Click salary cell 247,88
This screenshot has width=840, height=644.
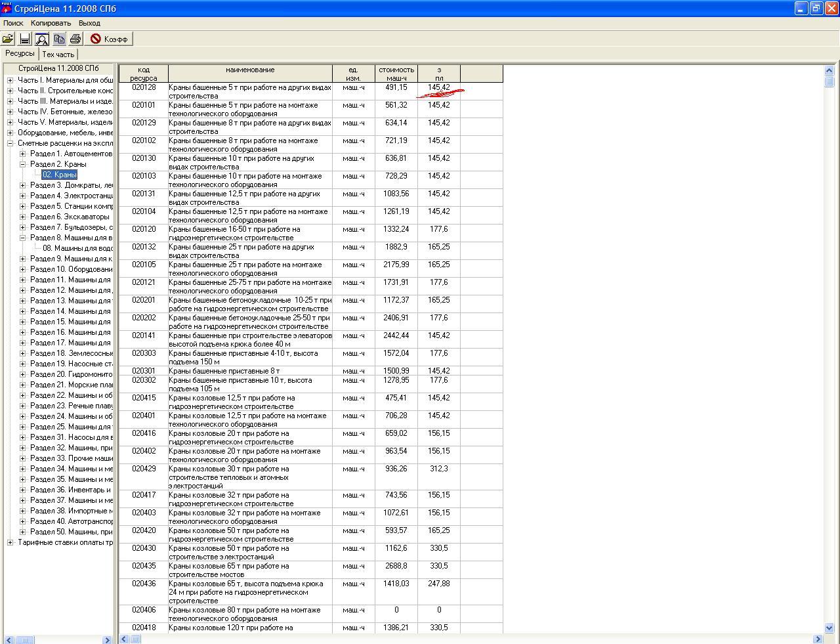(439, 592)
